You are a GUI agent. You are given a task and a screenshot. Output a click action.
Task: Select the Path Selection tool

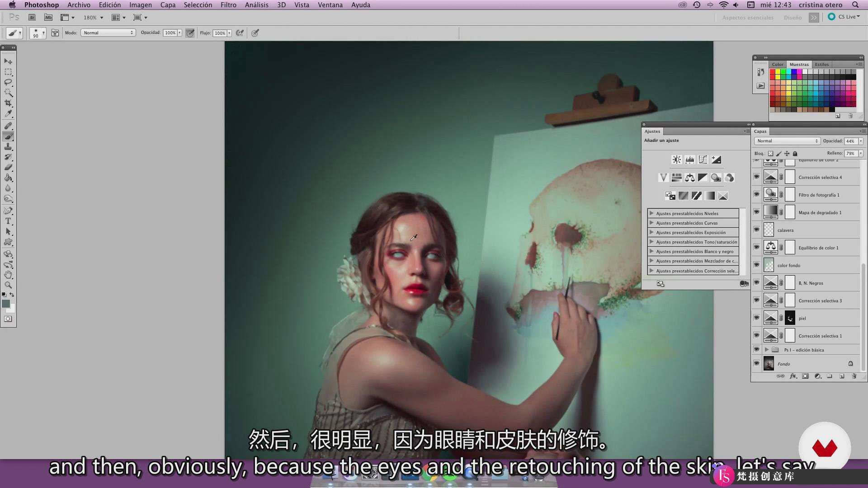tap(8, 231)
